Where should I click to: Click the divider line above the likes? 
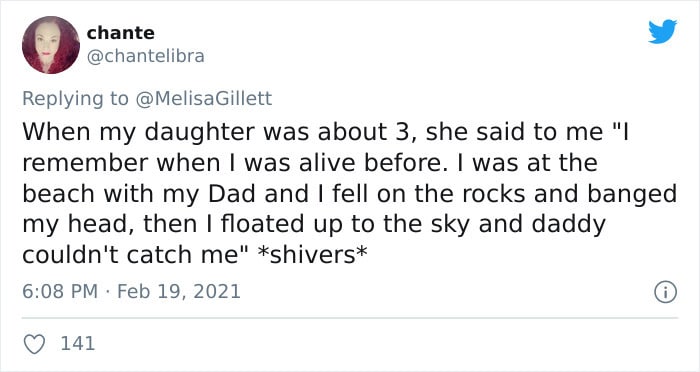[350, 318]
